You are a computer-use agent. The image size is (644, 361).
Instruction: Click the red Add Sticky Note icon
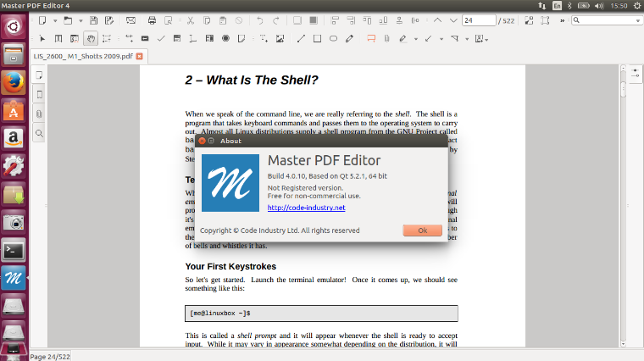click(x=371, y=39)
